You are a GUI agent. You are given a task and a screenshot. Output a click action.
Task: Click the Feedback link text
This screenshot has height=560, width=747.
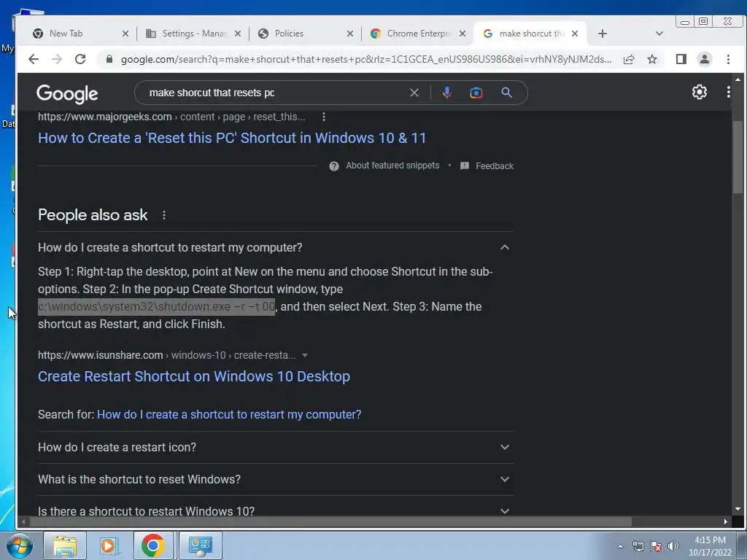click(495, 166)
